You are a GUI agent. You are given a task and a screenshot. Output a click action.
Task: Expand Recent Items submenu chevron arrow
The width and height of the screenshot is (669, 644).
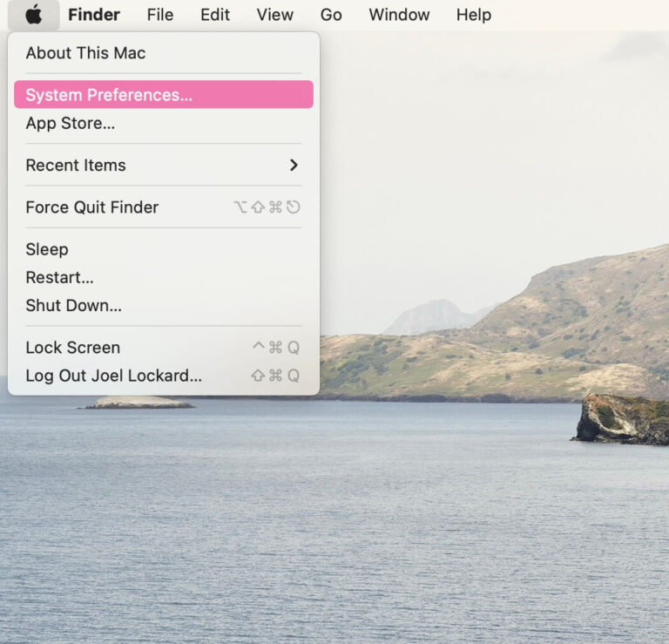[x=294, y=166]
